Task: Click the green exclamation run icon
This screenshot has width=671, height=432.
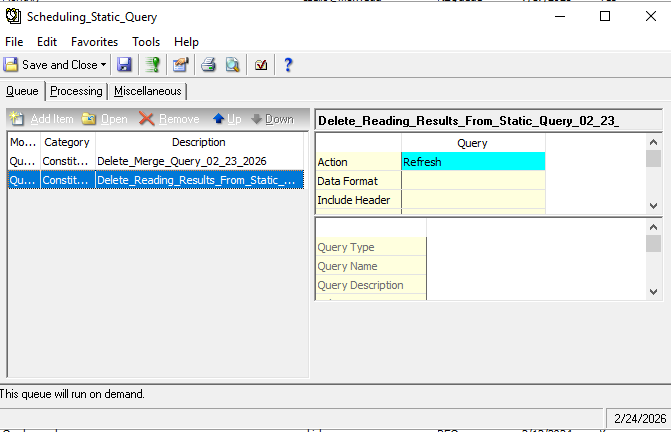Action: [152, 65]
